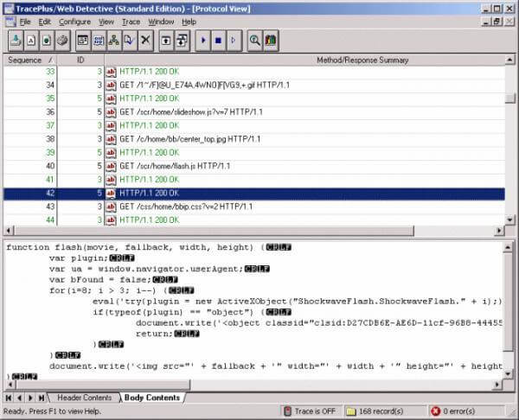Click the magnifying glass find icon
The height and width of the screenshot is (420, 519).
(254, 41)
